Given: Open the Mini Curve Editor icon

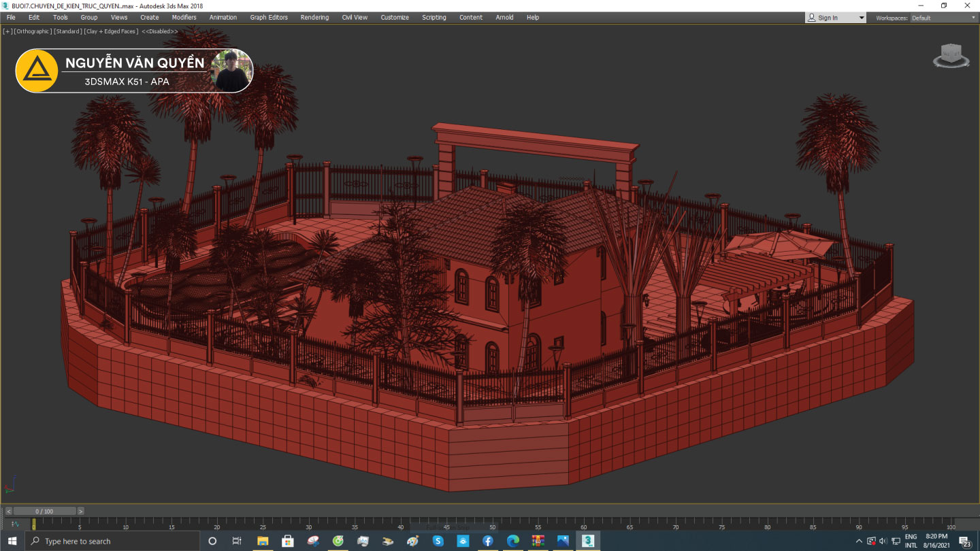Looking at the screenshot, I should pyautogui.click(x=15, y=524).
